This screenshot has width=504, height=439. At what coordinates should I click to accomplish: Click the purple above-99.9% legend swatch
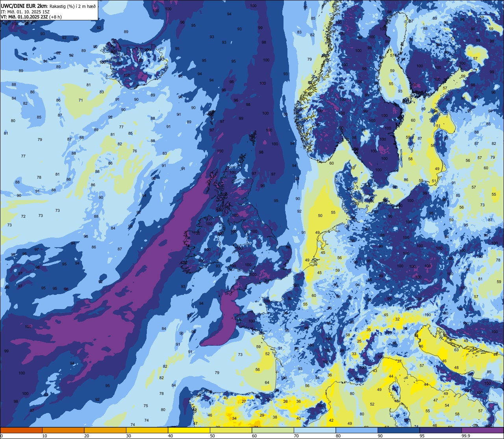pyautogui.click(x=482, y=430)
